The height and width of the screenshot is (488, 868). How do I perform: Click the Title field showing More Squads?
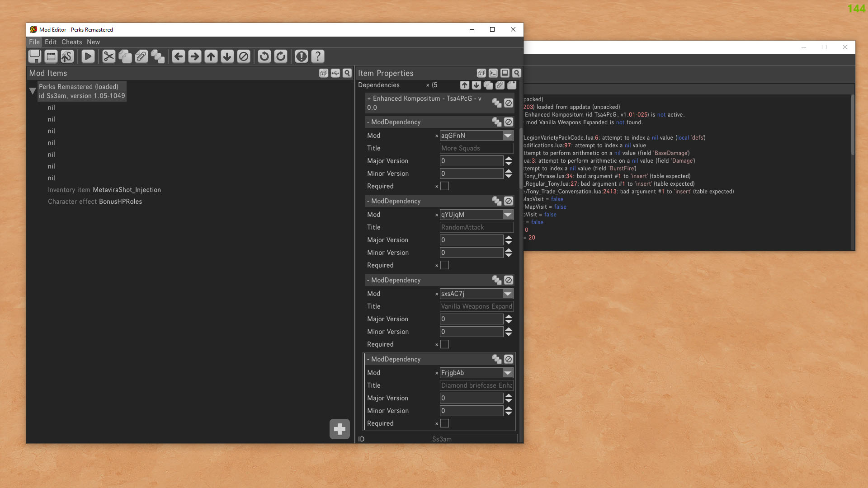coord(476,148)
